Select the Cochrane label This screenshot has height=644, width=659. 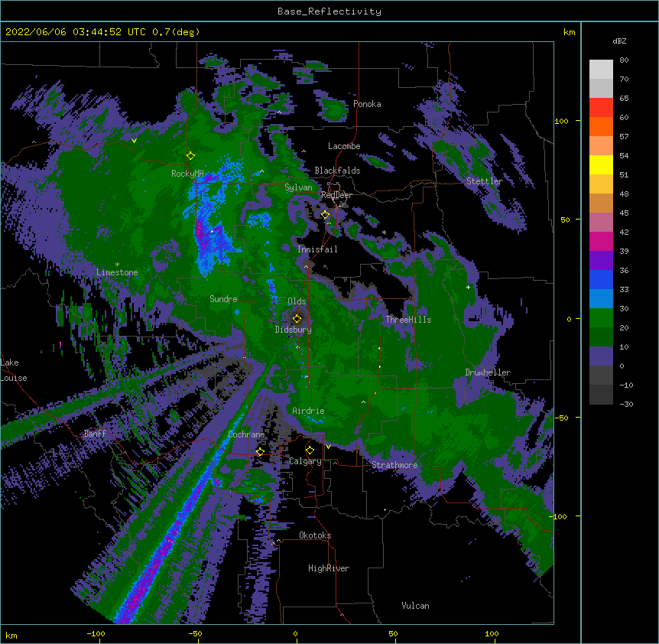tap(246, 434)
